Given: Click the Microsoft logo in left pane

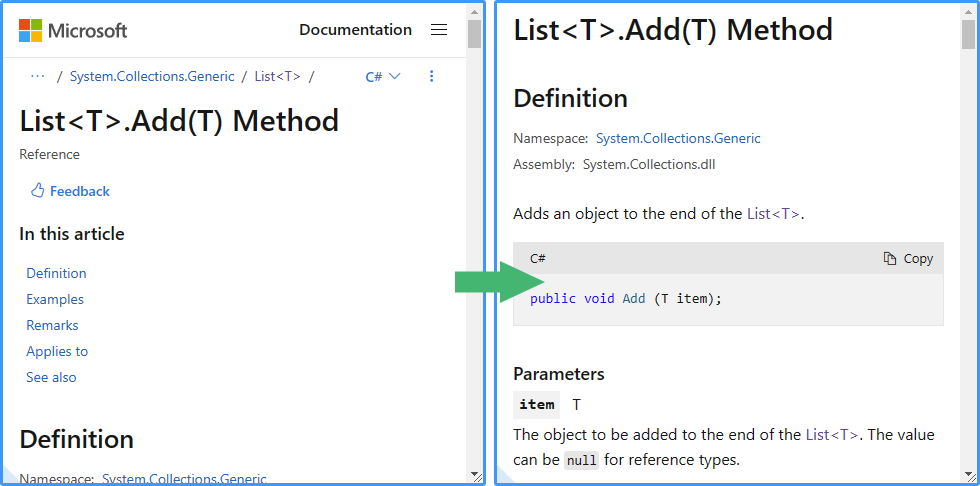Looking at the screenshot, I should 73,30.
